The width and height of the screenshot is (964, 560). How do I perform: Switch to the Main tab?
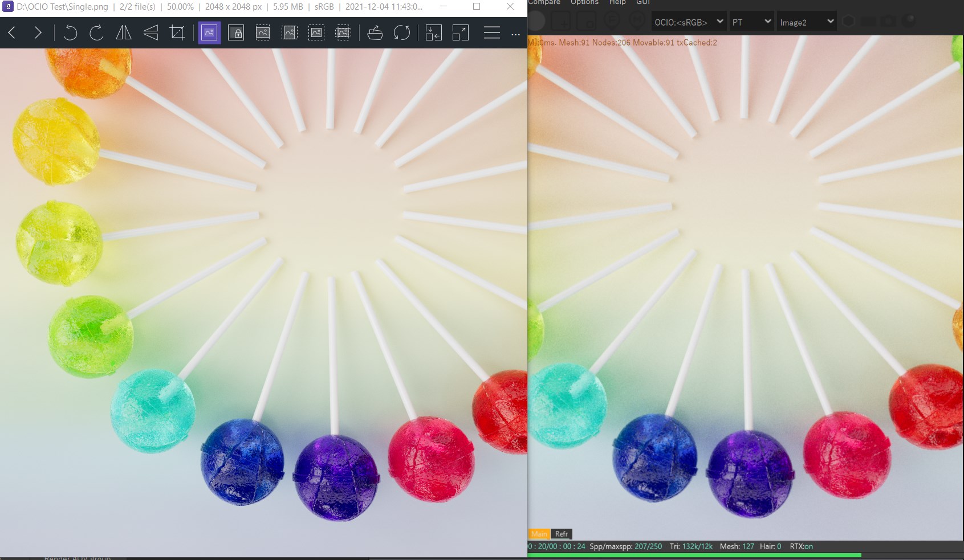539,534
